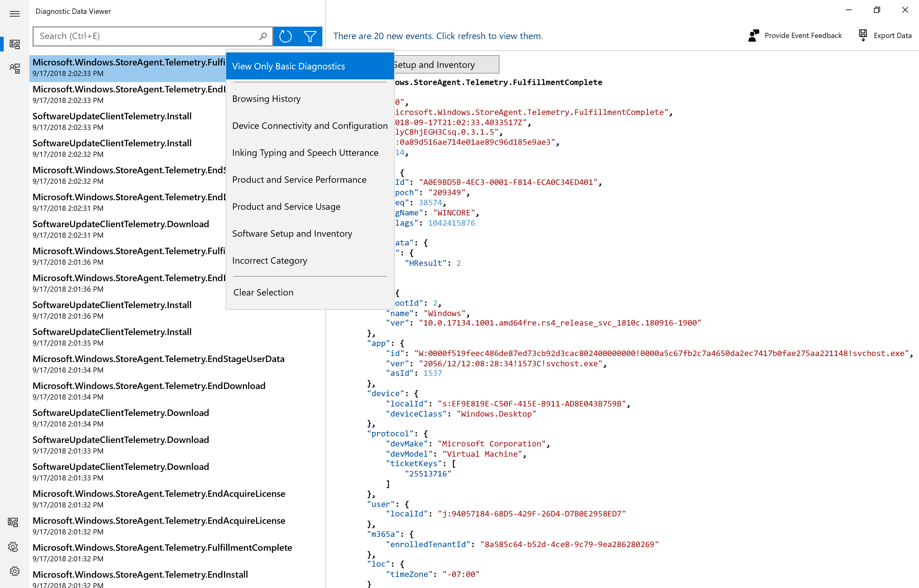919x588 pixels.
Task: Open privacy settings gear with toggle icon
Action: (13, 547)
